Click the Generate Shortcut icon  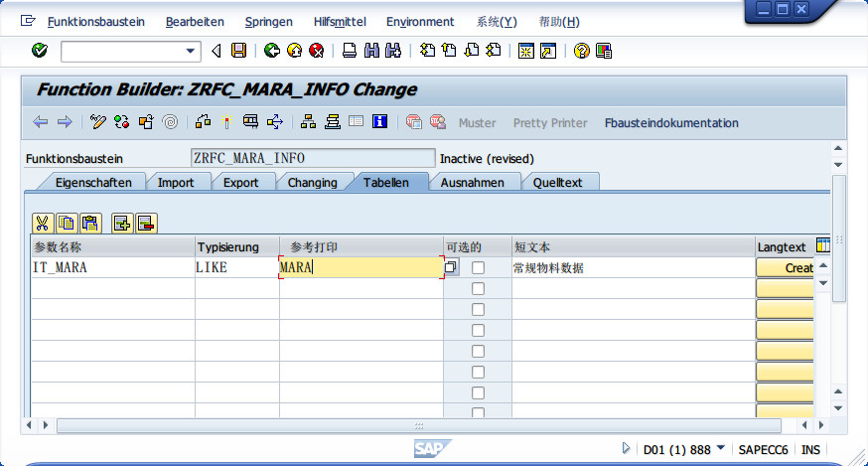[x=547, y=51]
